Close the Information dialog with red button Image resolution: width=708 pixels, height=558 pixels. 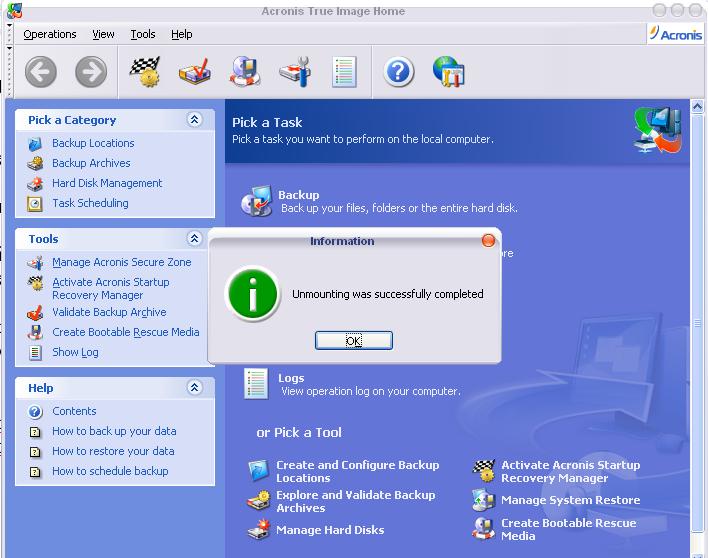488,241
